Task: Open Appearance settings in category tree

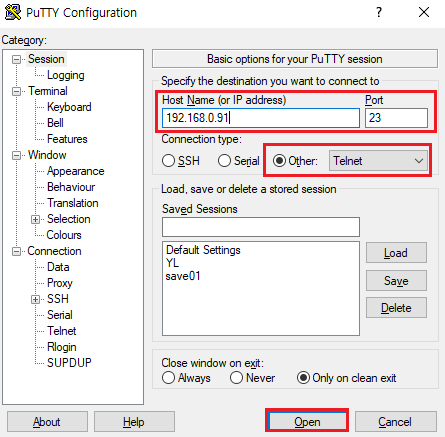Action: [x=75, y=171]
